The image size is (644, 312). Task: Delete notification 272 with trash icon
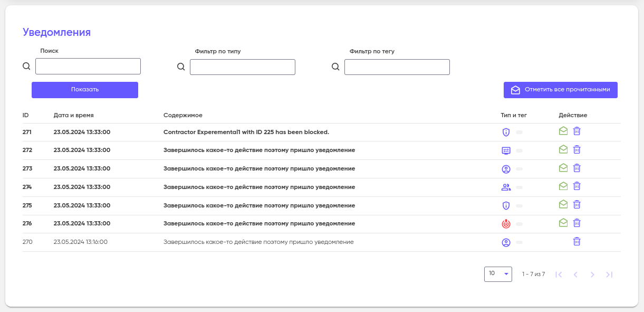coord(577,149)
